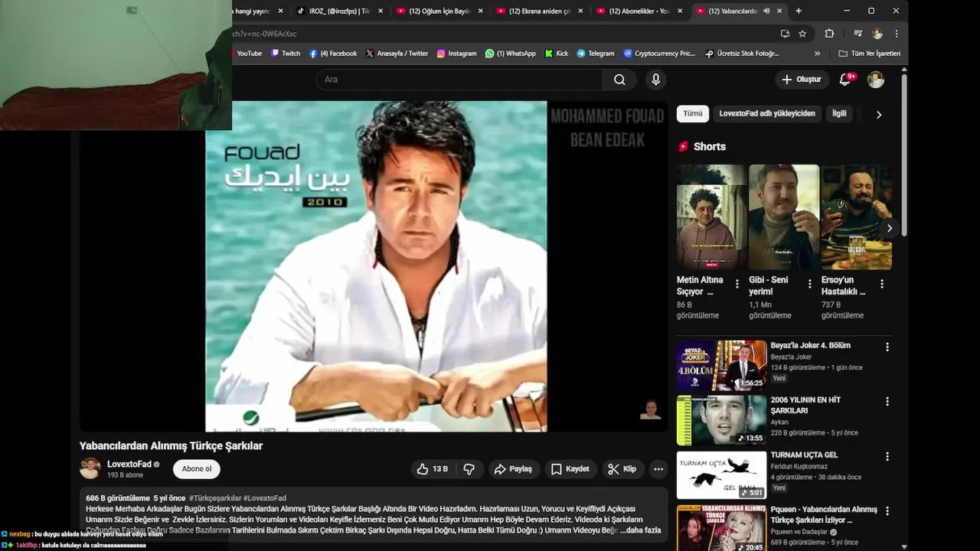Open the 2006 YILININ EN HİT ŞARKILARI thumbnail
980x551 pixels.
pyautogui.click(x=721, y=420)
